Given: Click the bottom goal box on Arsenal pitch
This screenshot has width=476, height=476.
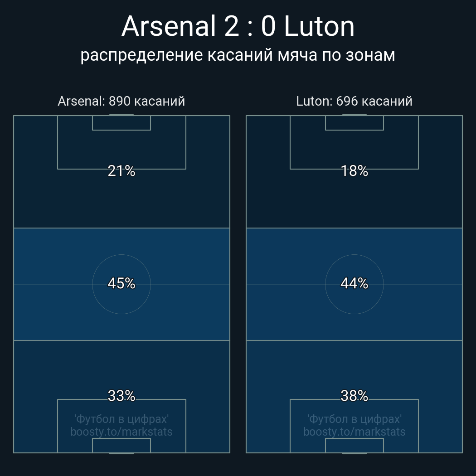Looking at the screenshot, I should (121, 446).
